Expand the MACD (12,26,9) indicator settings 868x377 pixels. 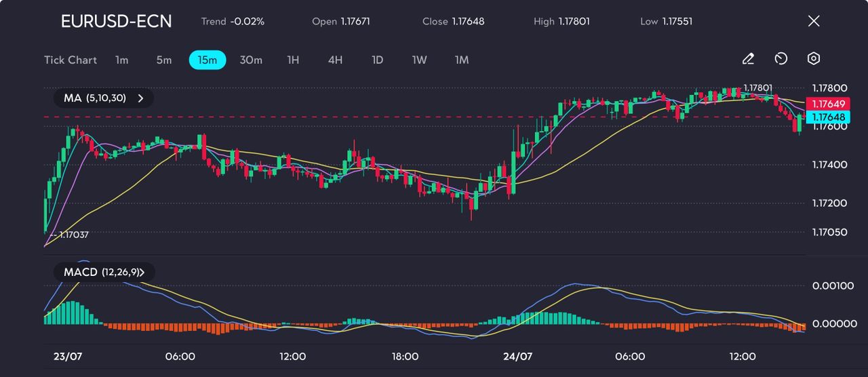[142, 272]
